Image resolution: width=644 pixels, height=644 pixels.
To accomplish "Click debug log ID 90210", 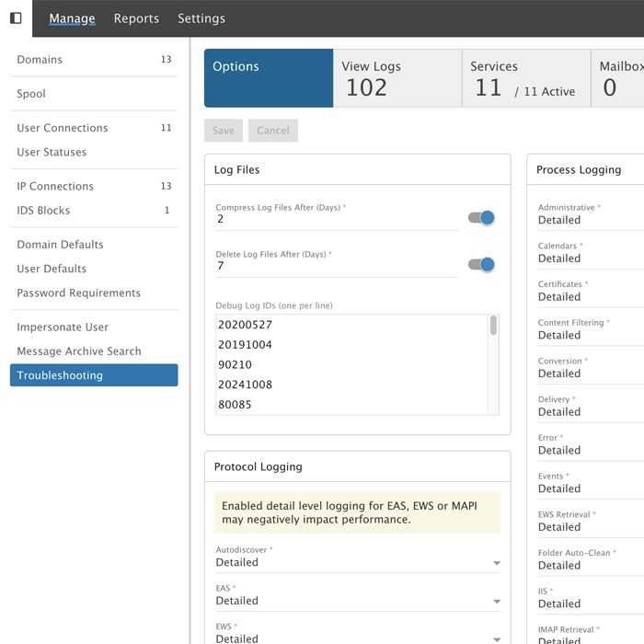I will [x=235, y=364].
